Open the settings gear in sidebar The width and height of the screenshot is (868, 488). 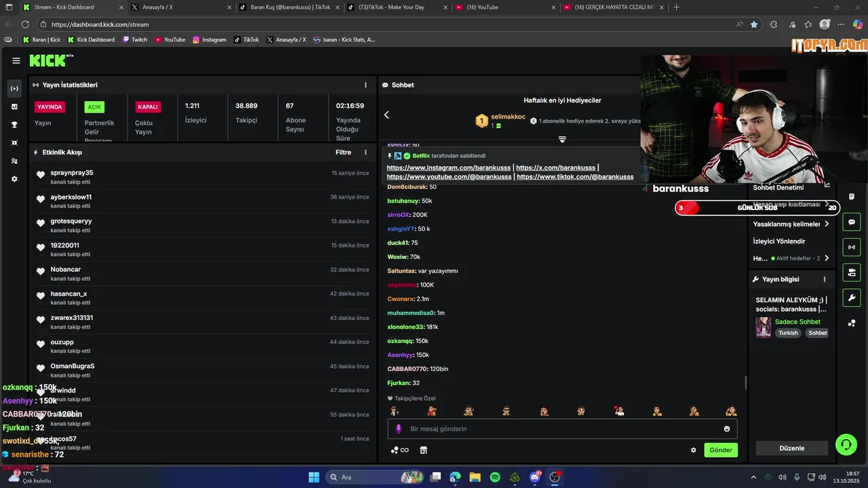click(x=14, y=179)
